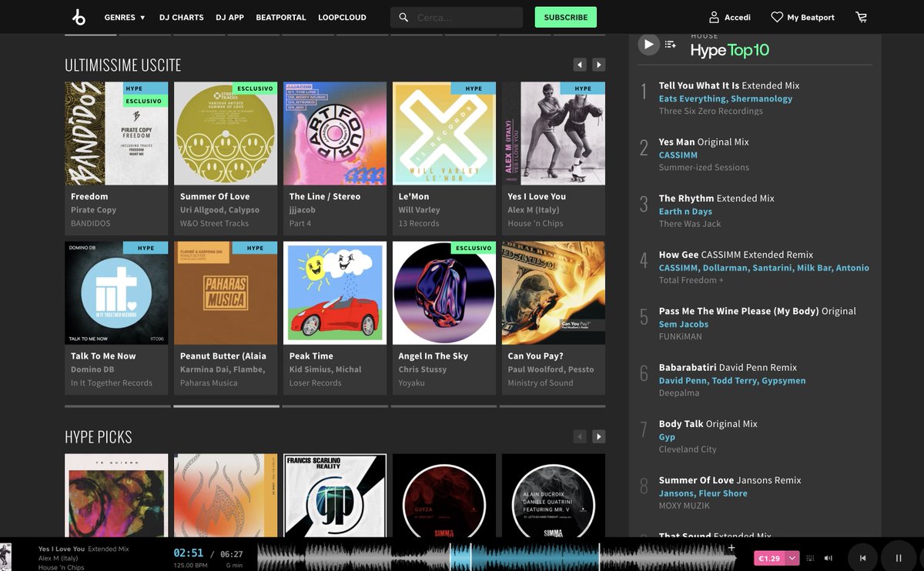Add Hype Top 10 to queue icon
924x571 pixels.
pyautogui.click(x=670, y=45)
